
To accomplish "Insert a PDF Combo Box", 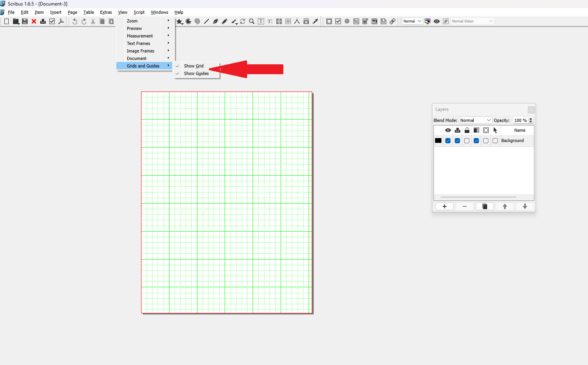I will (365, 21).
